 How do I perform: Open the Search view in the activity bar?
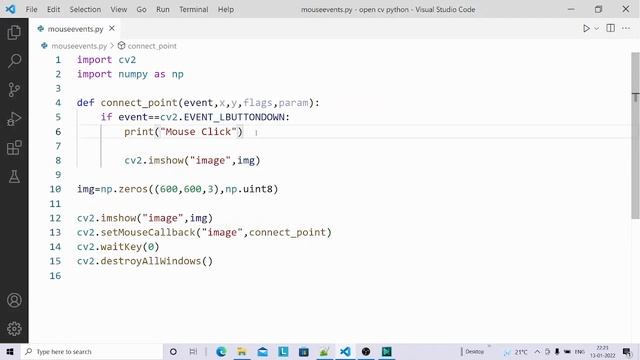(x=14, y=61)
